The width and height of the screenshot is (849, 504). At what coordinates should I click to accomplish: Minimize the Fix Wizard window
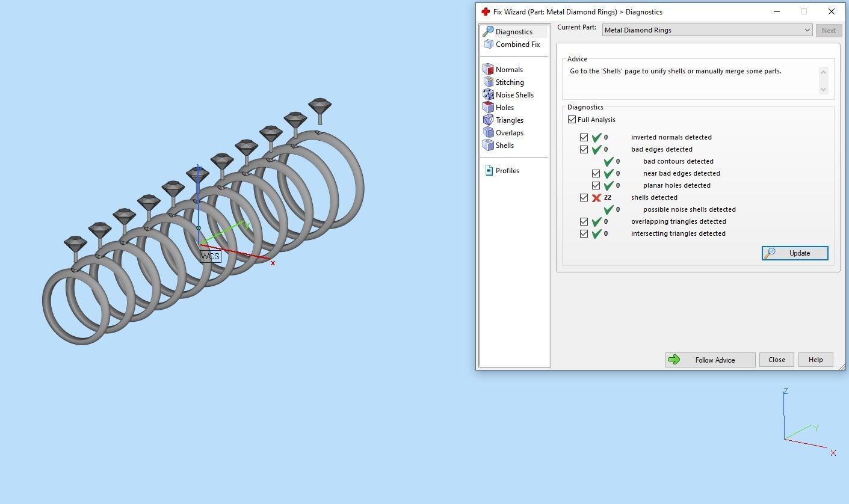(777, 11)
